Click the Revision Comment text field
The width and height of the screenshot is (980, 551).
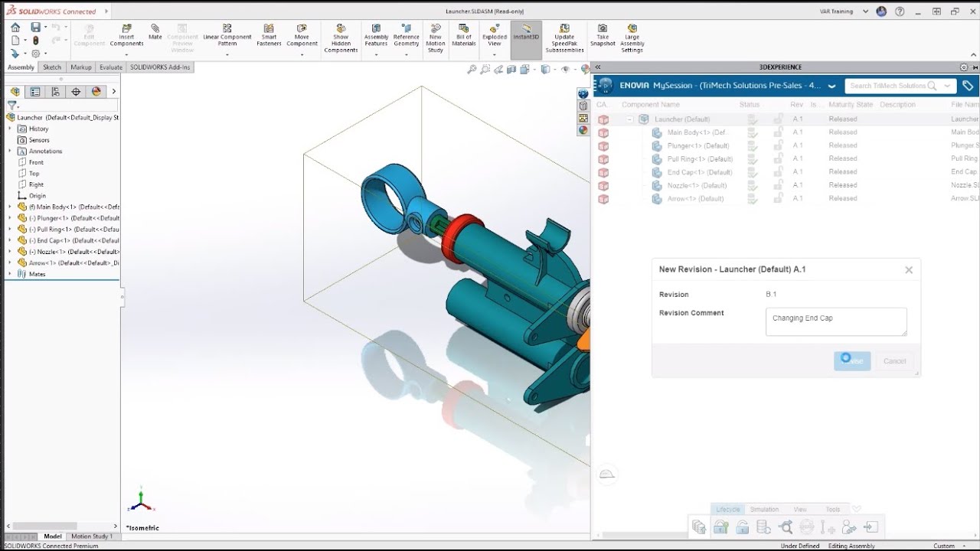tap(836, 321)
